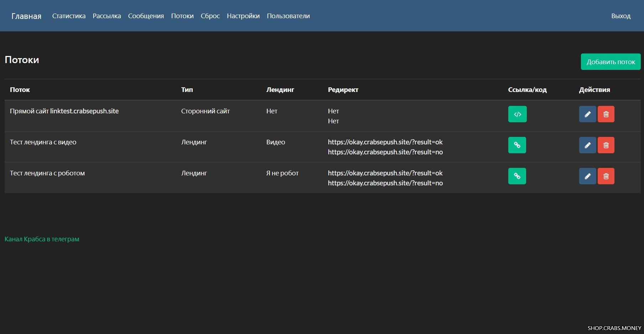Delete the direct site linktest stream
The image size is (644, 334).
click(606, 114)
